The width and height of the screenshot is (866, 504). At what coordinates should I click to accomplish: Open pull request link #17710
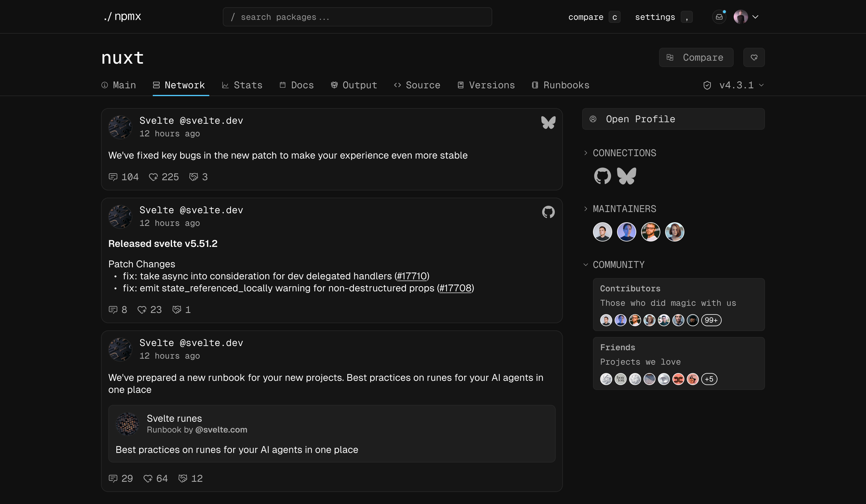pyautogui.click(x=412, y=276)
